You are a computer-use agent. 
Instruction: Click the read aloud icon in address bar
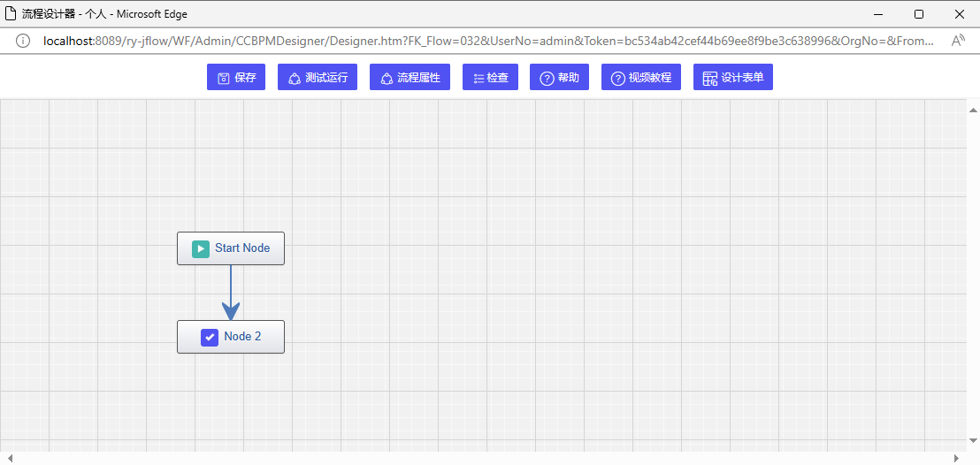pos(958,41)
